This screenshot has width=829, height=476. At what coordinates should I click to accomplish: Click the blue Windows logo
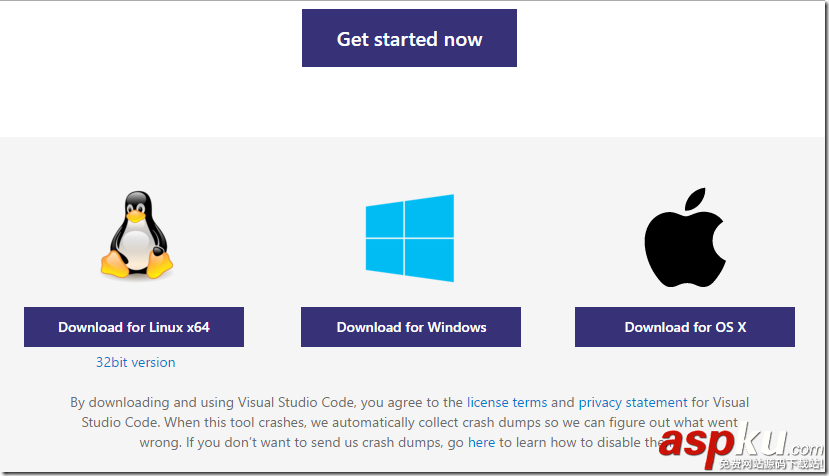tap(410, 238)
